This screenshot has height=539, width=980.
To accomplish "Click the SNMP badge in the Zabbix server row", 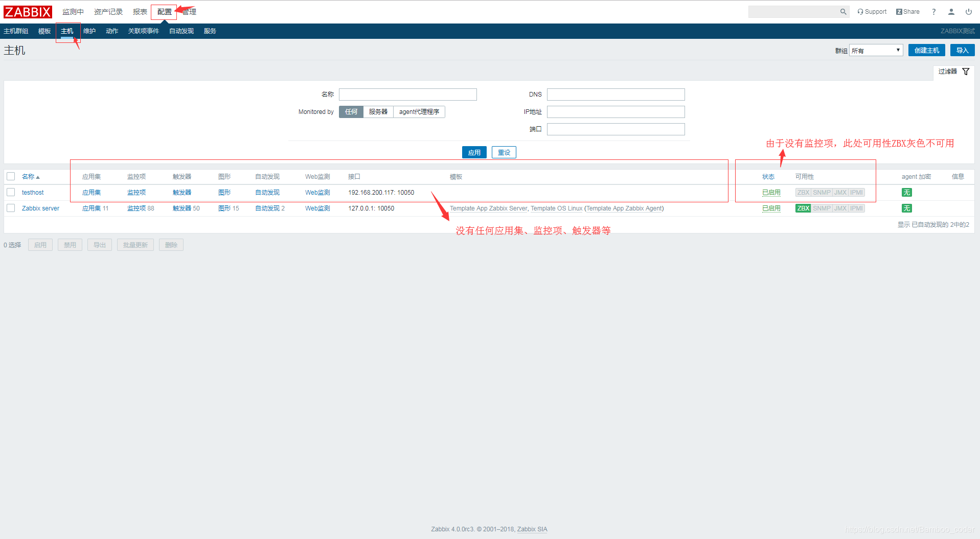I will click(x=822, y=208).
